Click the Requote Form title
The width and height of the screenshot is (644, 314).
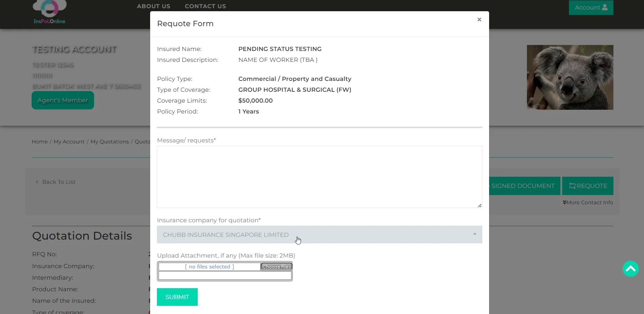[185, 24]
